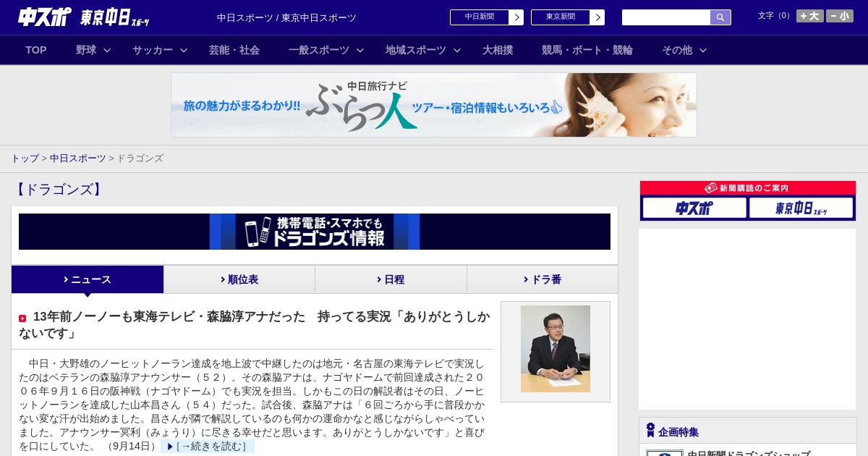Open the ドラゴンズ情報 mobile banner
The width and height of the screenshot is (868, 456).
click(x=315, y=232)
